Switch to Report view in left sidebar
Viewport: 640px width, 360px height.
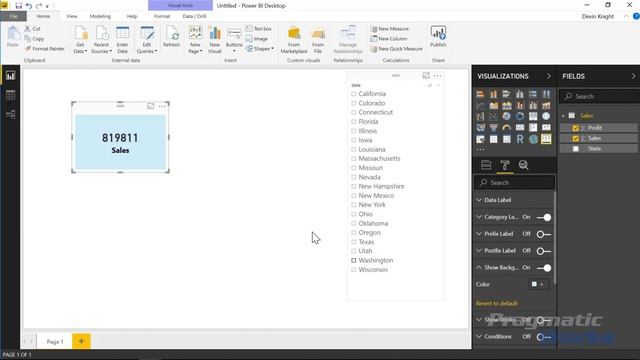pyautogui.click(x=10, y=76)
